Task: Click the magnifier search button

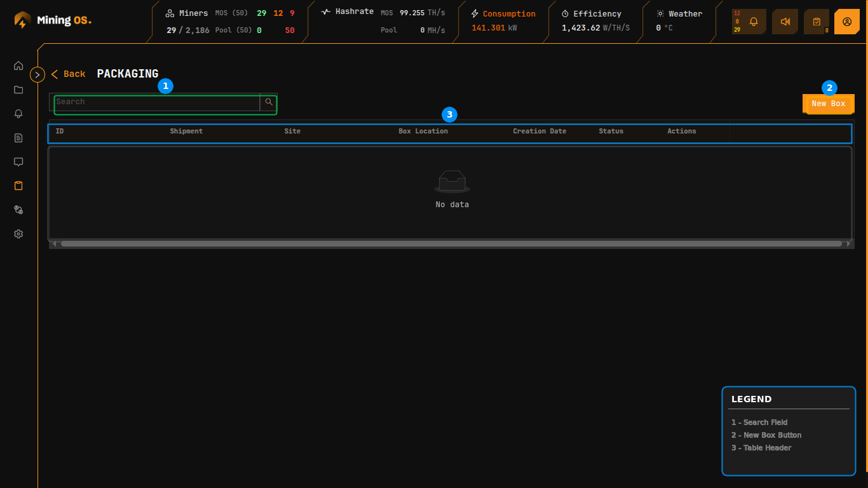Action: click(269, 102)
